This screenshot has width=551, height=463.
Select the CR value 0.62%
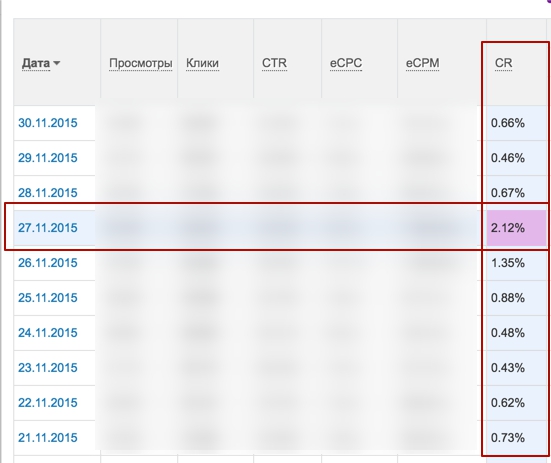pos(508,403)
